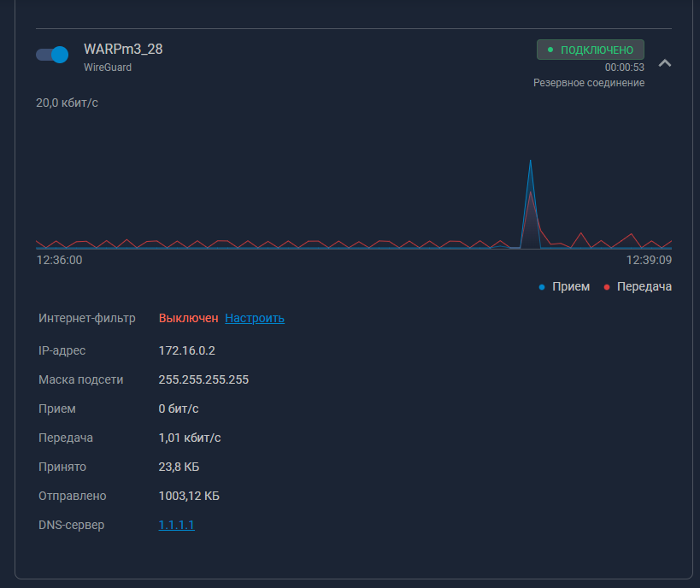Click the Резервное соединение text

[x=589, y=83]
